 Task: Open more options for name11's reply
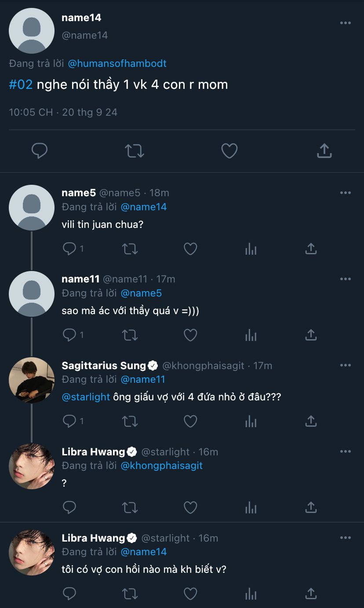[x=346, y=279]
